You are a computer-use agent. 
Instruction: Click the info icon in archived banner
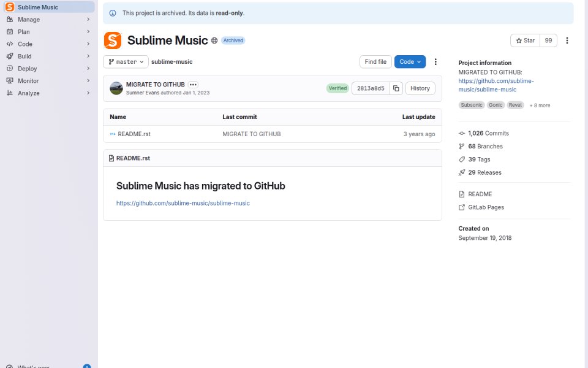113,13
